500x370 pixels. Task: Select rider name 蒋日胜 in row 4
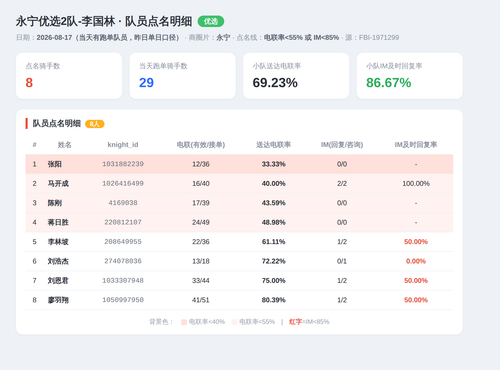(x=58, y=222)
